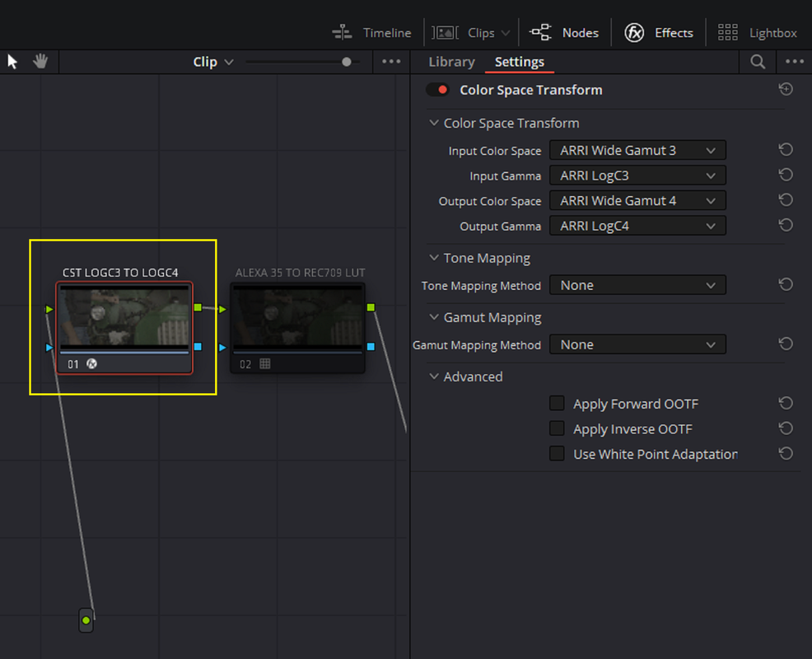Click the FX badge on node 01
Screen dimensions: 812x659
click(91, 364)
